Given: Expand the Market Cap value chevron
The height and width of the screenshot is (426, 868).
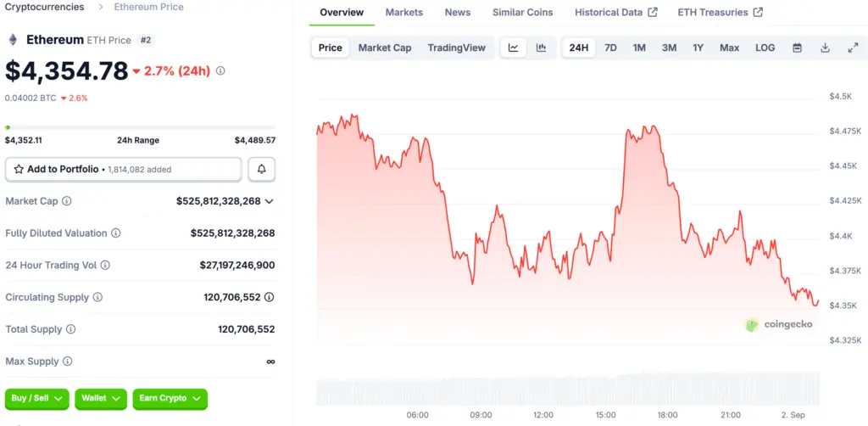Looking at the screenshot, I should pos(270,201).
